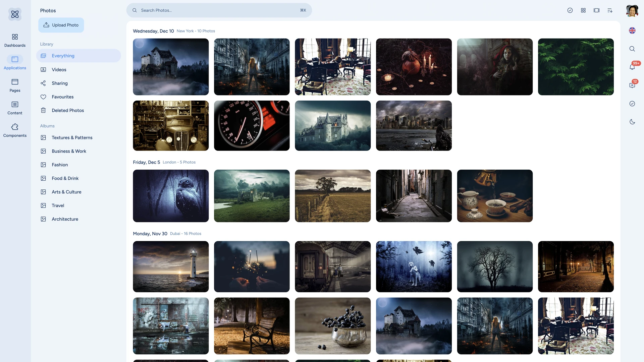Open Components section in left navigation
Screen dimensions: 644x362
[15, 130]
